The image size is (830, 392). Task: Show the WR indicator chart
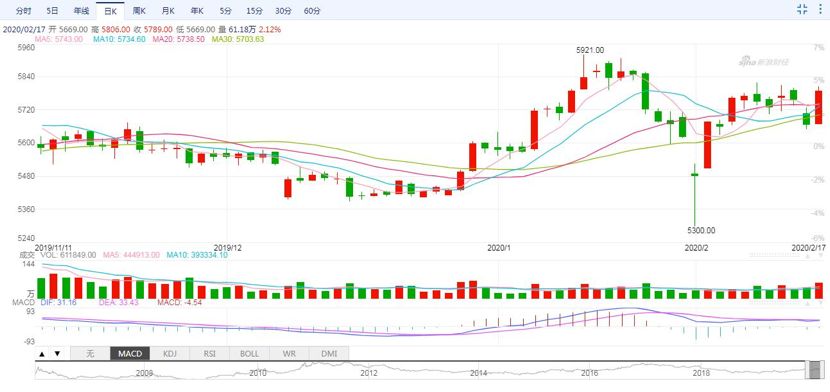[289, 353]
